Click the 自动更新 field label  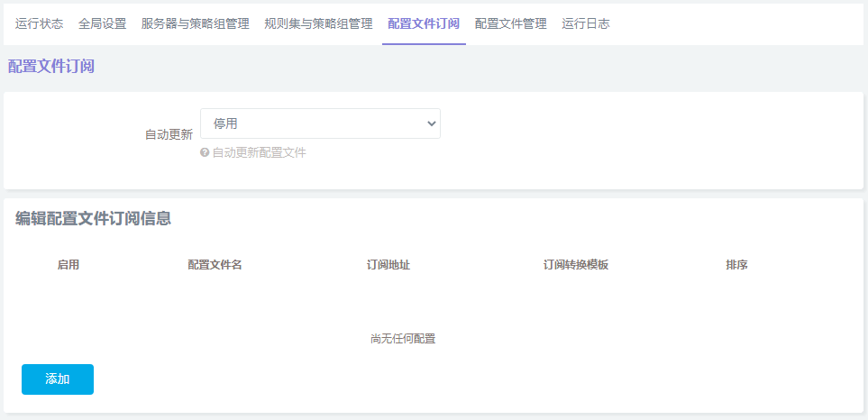[169, 134]
